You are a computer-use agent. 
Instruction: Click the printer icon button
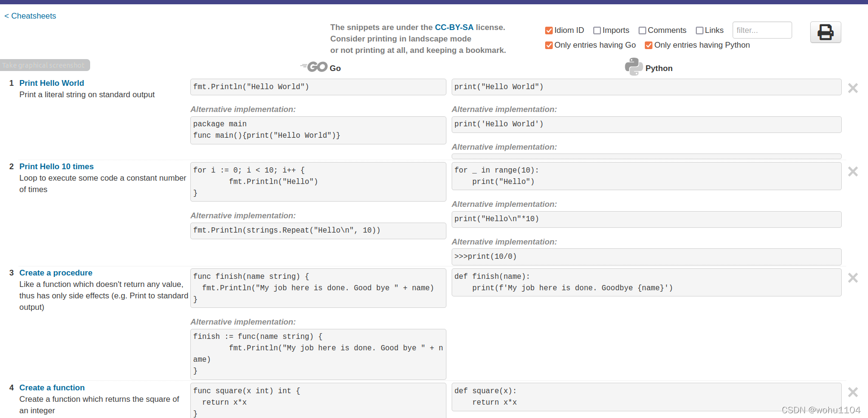pos(825,32)
